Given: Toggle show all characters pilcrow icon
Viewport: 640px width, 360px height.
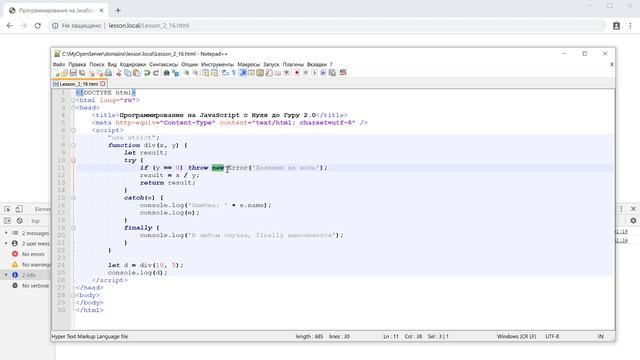Looking at the screenshot, I should [x=233, y=73].
